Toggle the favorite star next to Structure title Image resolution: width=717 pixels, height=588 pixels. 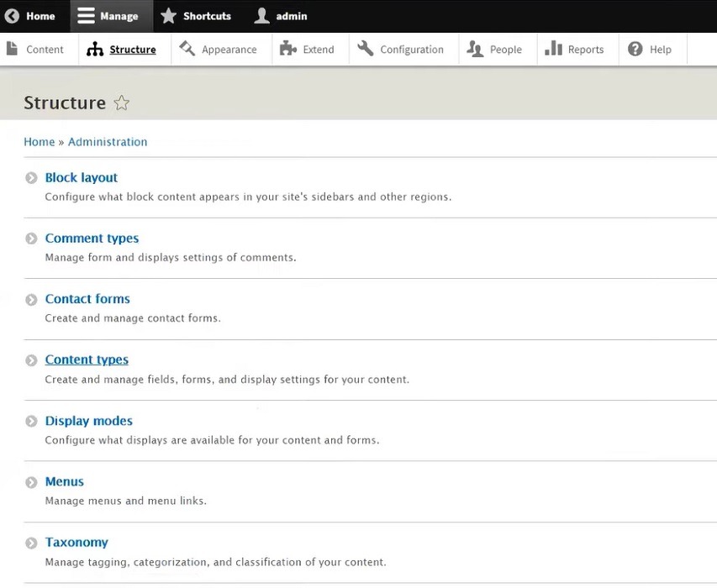tap(121, 102)
